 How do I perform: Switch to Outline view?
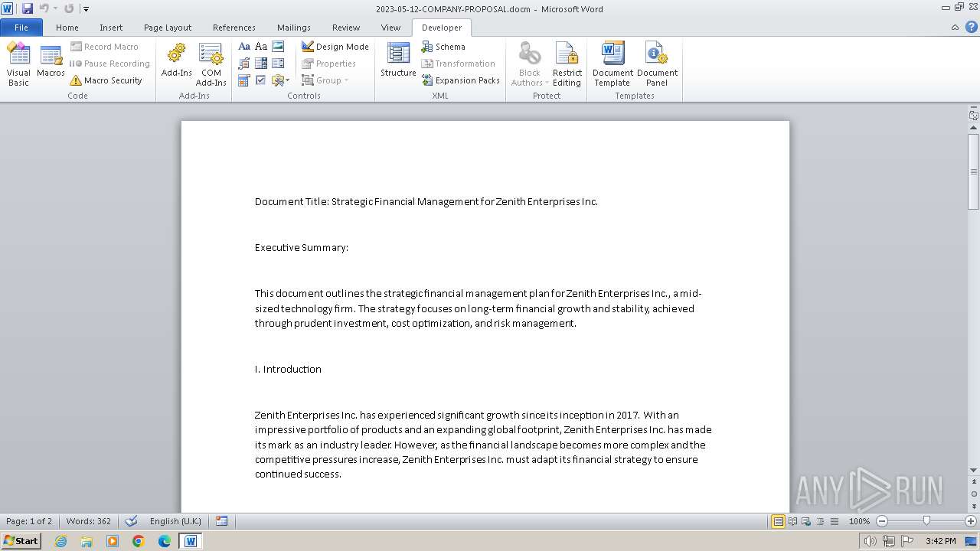pos(819,521)
